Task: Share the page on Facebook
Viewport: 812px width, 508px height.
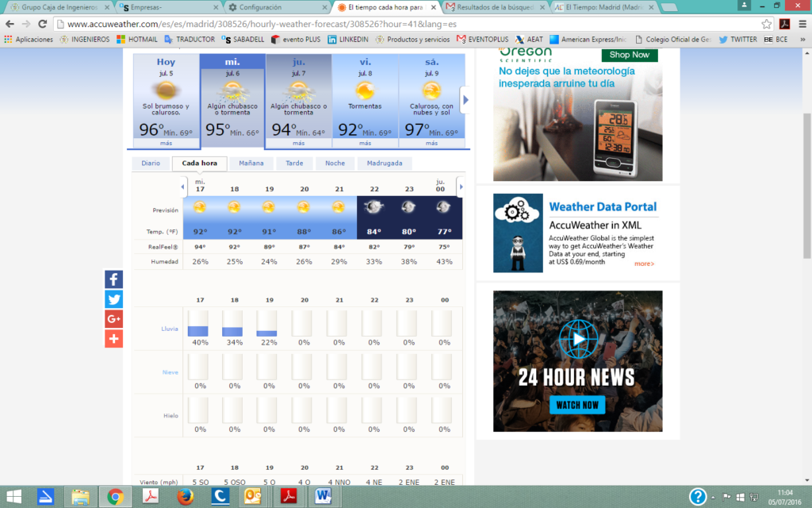Action: click(x=113, y=279)
